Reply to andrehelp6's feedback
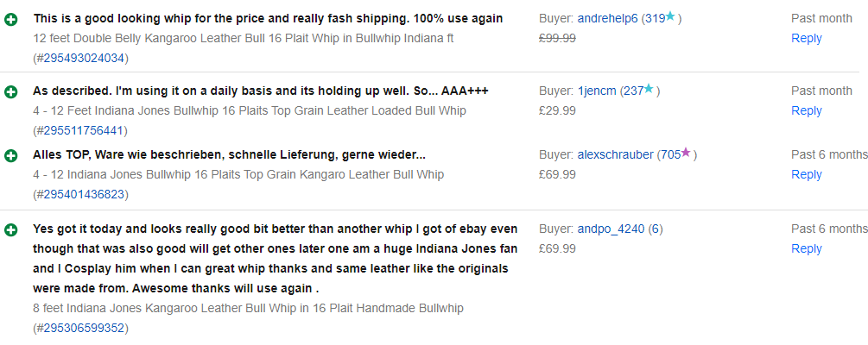Viewport: 868px width, 345px height. pos(806,38)
